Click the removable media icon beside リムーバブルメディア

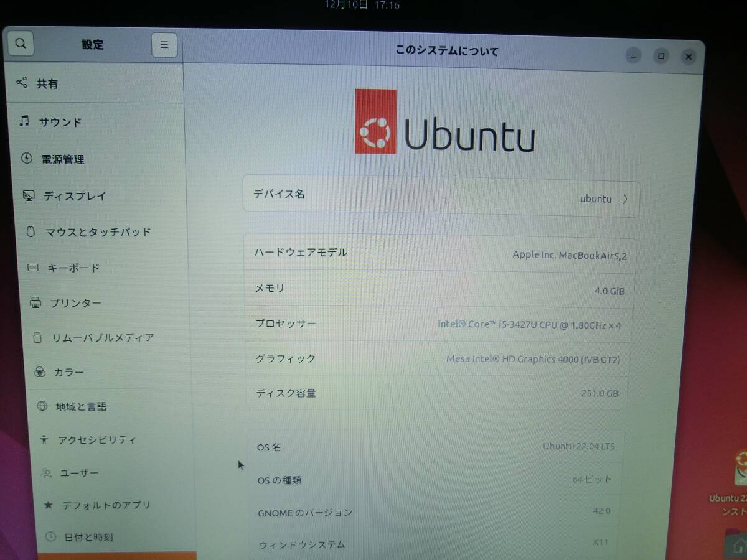(x=37, y=337)
